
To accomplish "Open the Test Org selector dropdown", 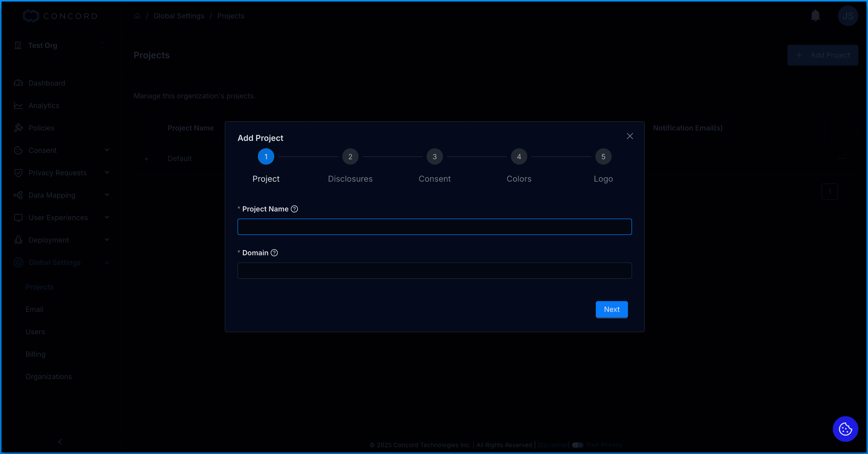I will point(60,45).
